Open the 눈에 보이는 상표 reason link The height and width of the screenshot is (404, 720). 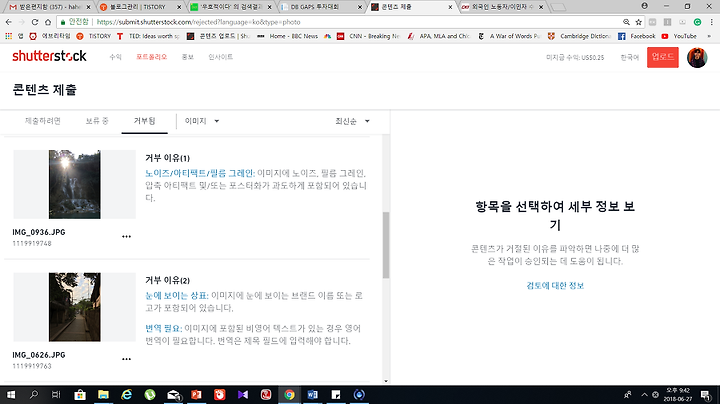(176, 296)
